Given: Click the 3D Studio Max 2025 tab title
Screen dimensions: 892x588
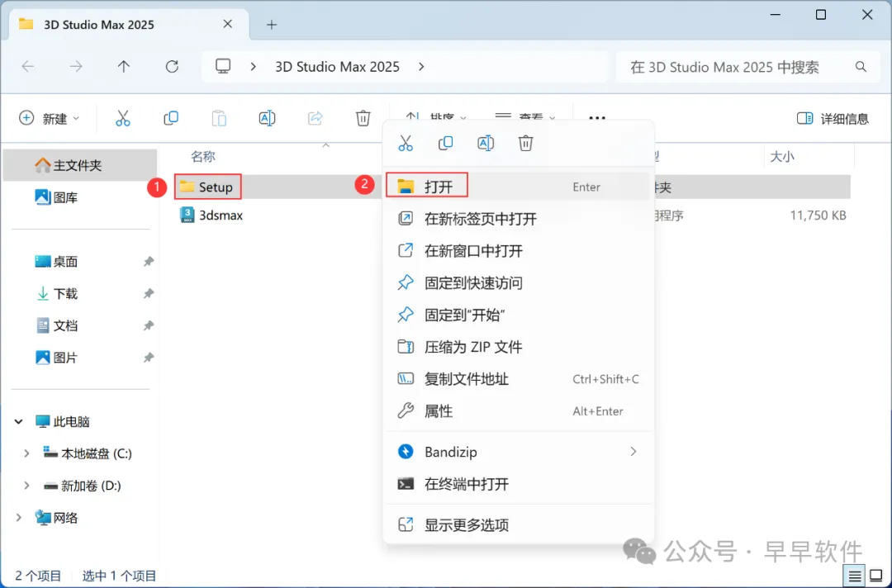Looking at the screenshot, I should (99, 25).
